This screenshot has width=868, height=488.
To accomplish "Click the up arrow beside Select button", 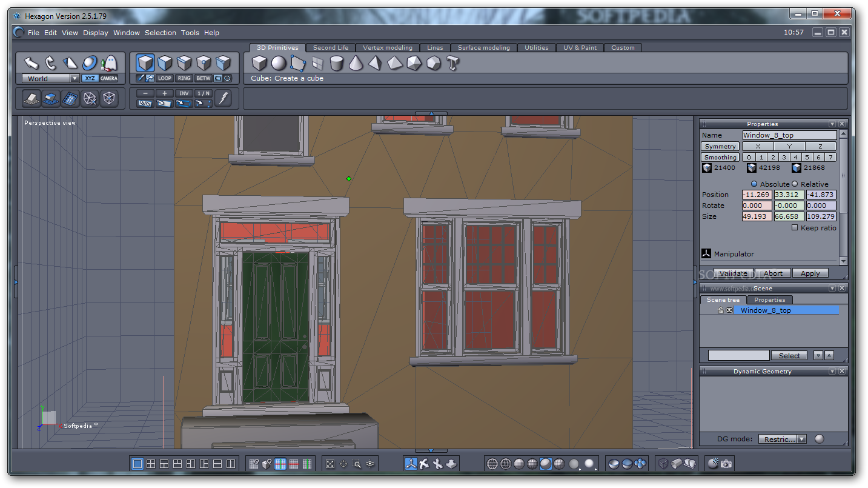I will [829, 355].
